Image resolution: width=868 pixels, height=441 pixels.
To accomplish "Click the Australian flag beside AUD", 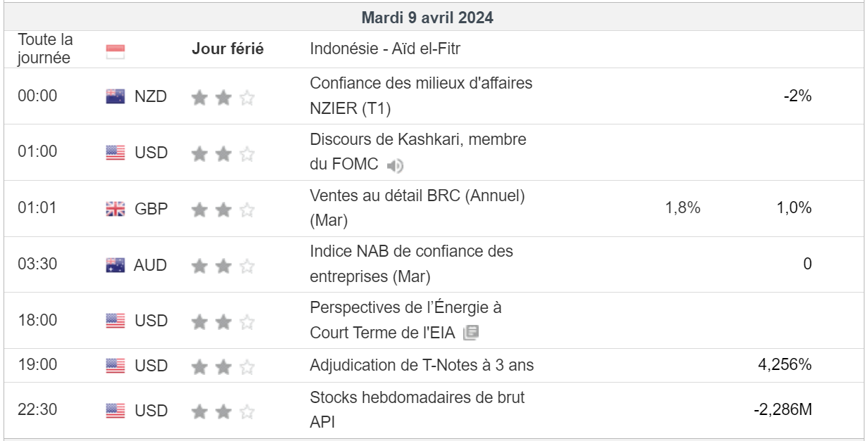I will (x=115, y=265).
